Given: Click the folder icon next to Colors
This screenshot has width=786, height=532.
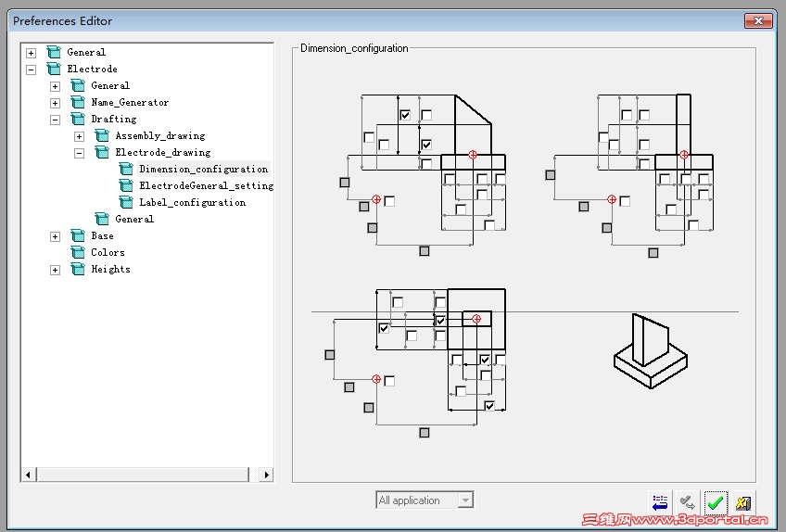Looking at the screenshot, I should [78, 252].
